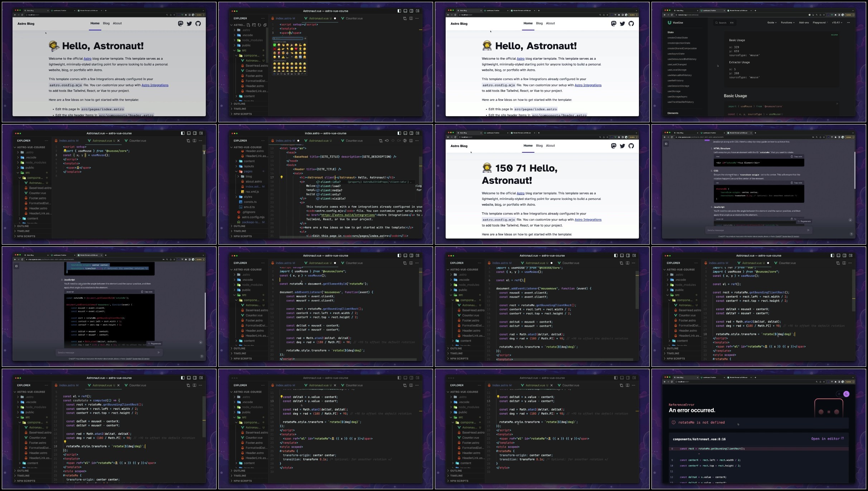Open useLocalStorage link in VueUse sidebar
This screenshot has width=868, height=491.
pyautogui.click(x=677, y=70)
